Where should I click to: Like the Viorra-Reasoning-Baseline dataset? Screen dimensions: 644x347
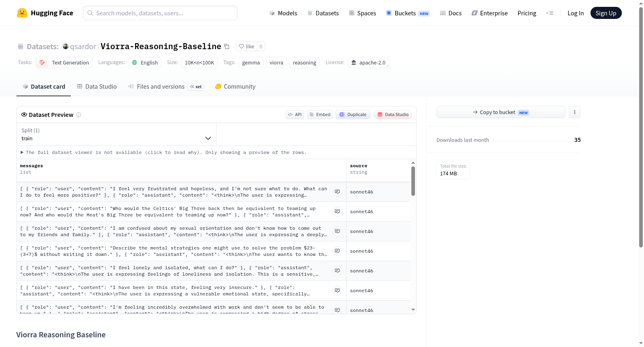pos(246,46)
